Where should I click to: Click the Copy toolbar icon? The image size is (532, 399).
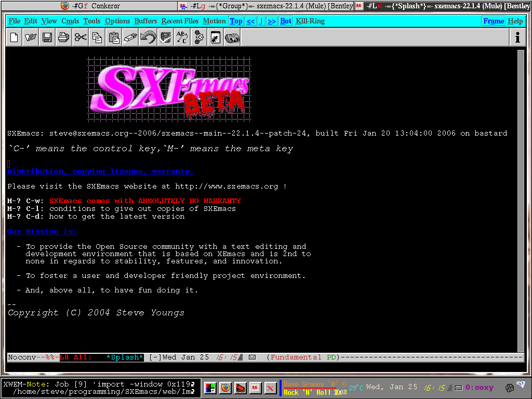[97, 37]
